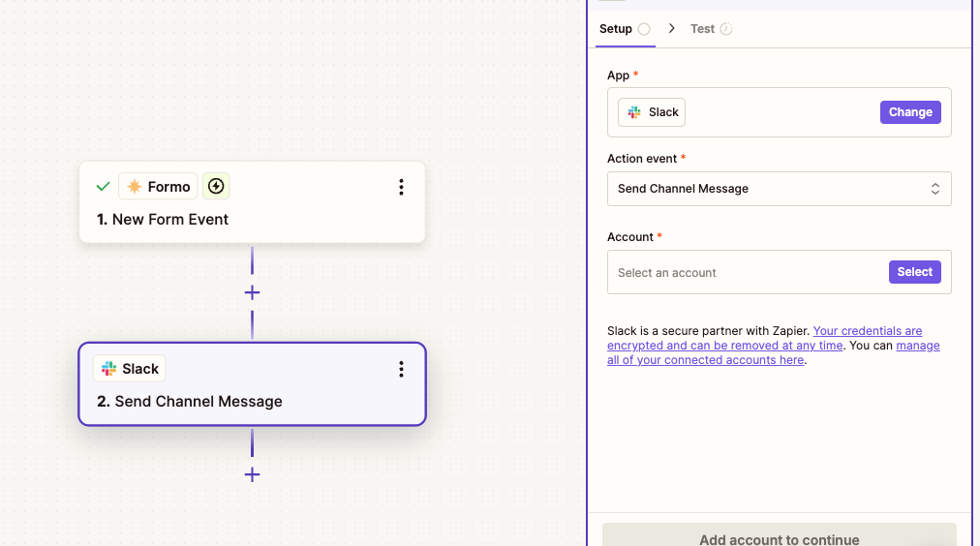Screen dimensions: 980x546
Task: Click the Formo app icon in step 1
Action: [134, 186]
